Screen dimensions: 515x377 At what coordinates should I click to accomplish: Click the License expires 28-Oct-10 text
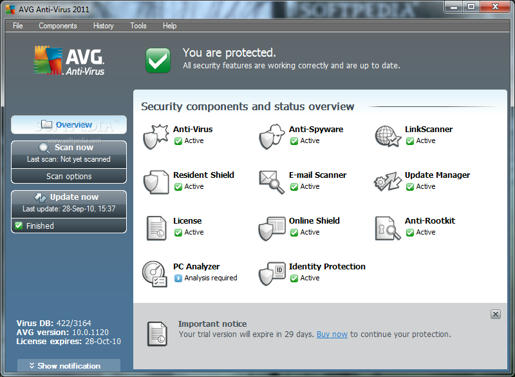69,341
